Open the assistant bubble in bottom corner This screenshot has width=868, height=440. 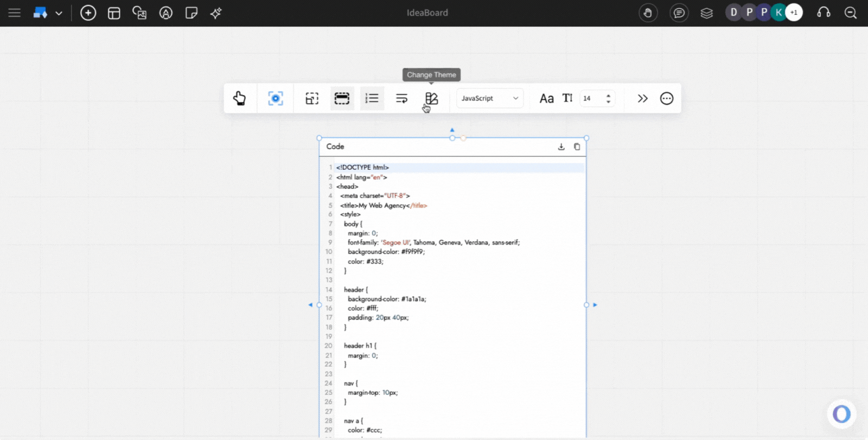tap(841, 414)
